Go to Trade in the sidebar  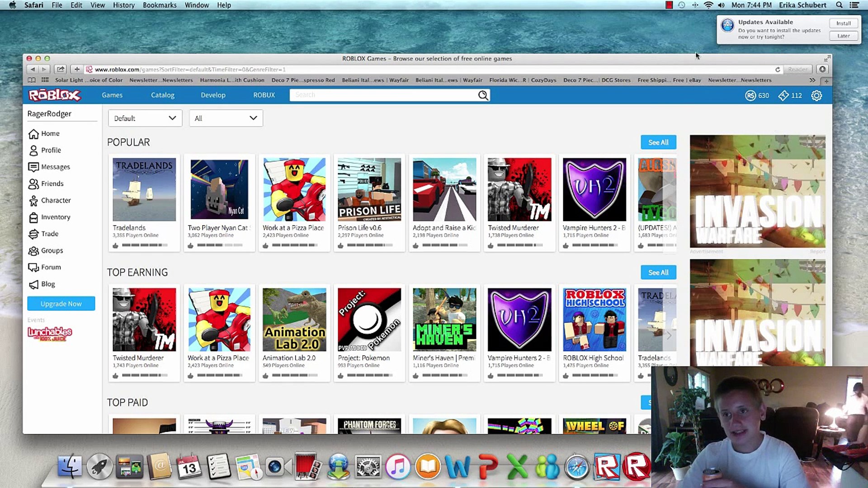[49, 234]
